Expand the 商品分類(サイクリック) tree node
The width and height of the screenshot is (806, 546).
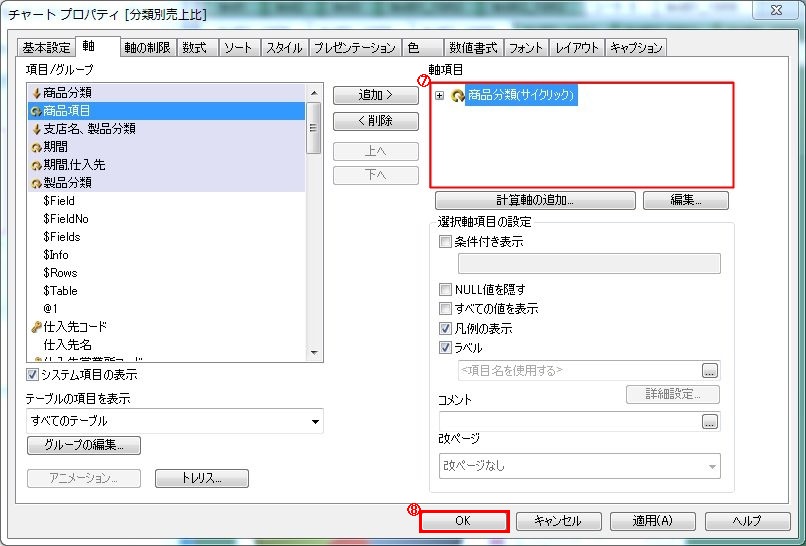click(x=439, y=95)
